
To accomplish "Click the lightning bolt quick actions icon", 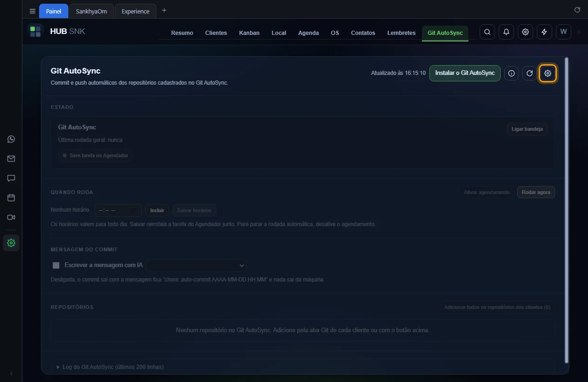I will [544, 32].
